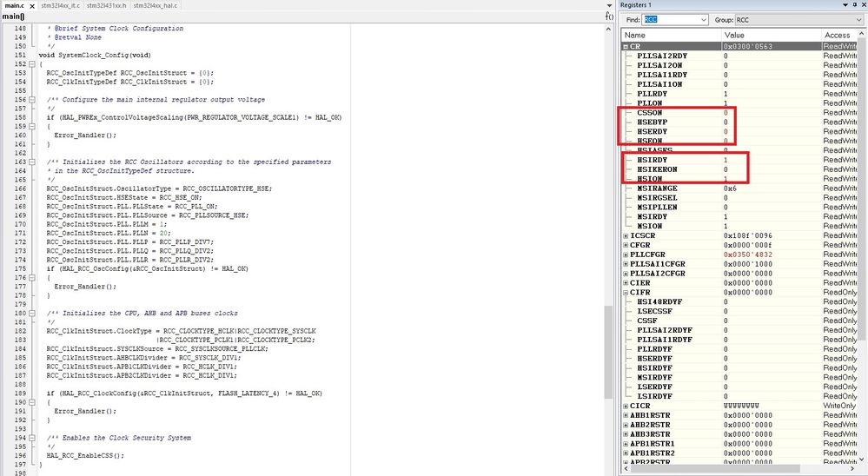Close the Registers 1 panel
The image size is (868, 476).
(864, 4)
